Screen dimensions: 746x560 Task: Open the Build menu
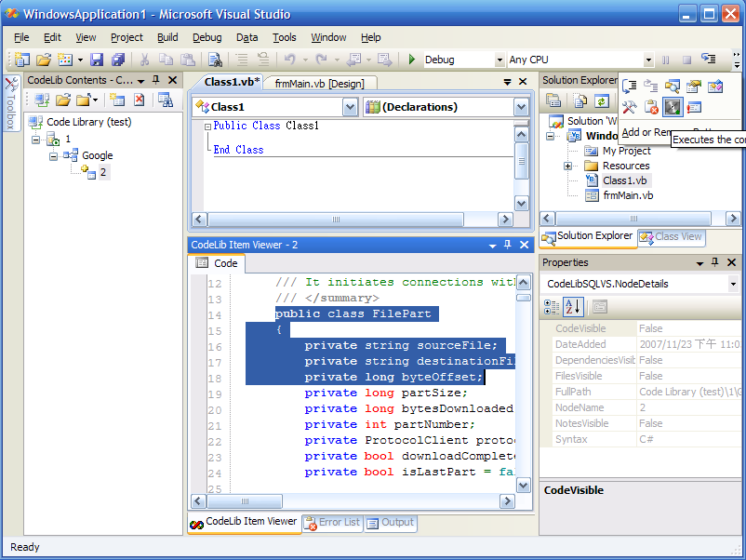tap(167, 37)
